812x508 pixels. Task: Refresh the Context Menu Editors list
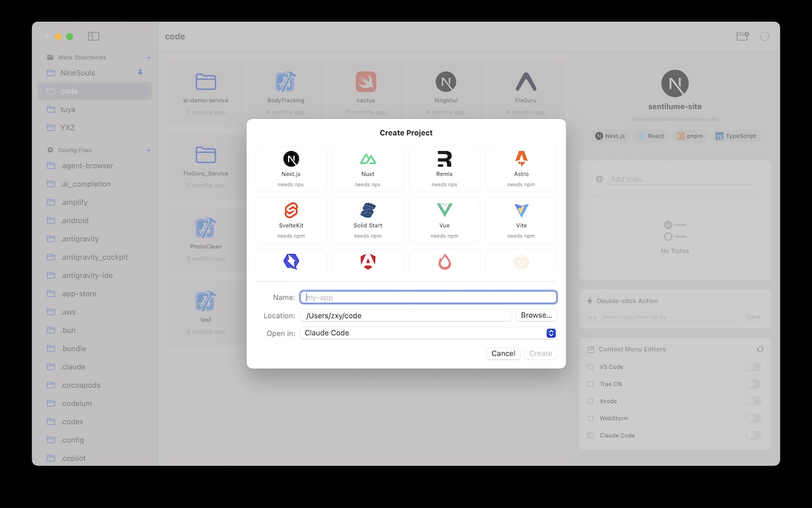point(760,349)
